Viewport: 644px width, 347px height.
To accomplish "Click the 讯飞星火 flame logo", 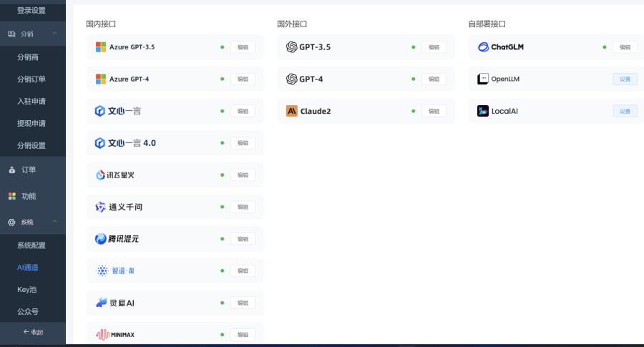I will click(x=101, y=175).
